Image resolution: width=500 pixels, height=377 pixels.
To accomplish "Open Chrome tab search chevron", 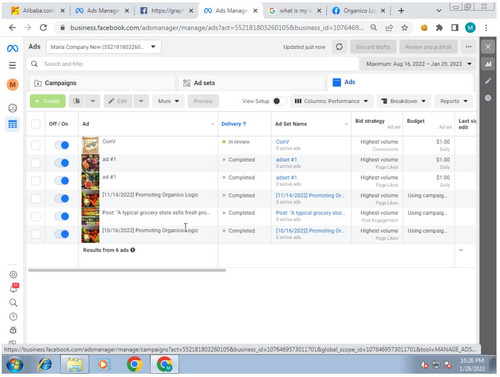I will coord(439,11).
